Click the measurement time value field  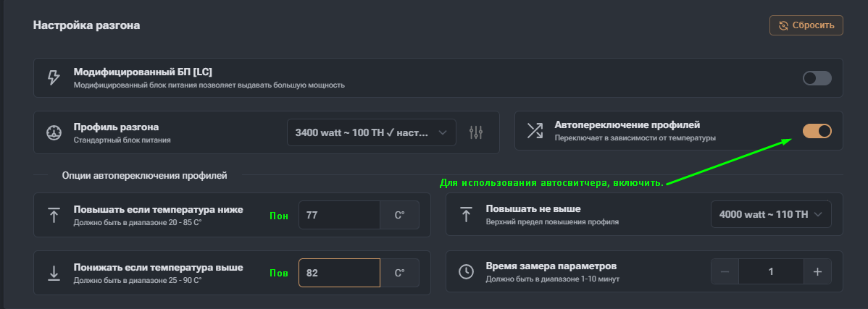(771, 272)
